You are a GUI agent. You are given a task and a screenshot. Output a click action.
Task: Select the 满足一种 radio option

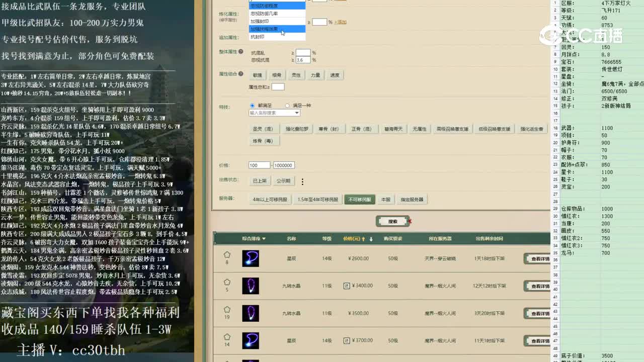coord(288,106)
